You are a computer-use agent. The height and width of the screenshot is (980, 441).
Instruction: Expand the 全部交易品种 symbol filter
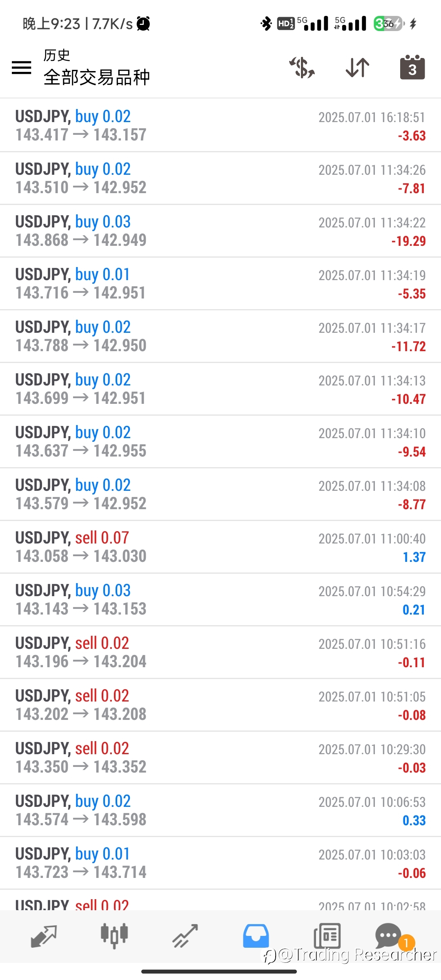[x=97, y=77]
